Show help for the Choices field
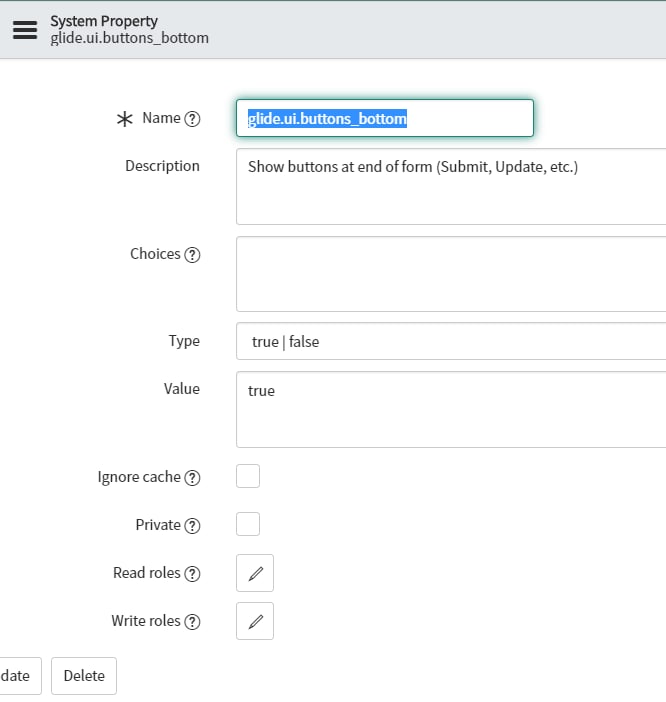Viewport: 666px width, 702px height. (x=192, y=255)
